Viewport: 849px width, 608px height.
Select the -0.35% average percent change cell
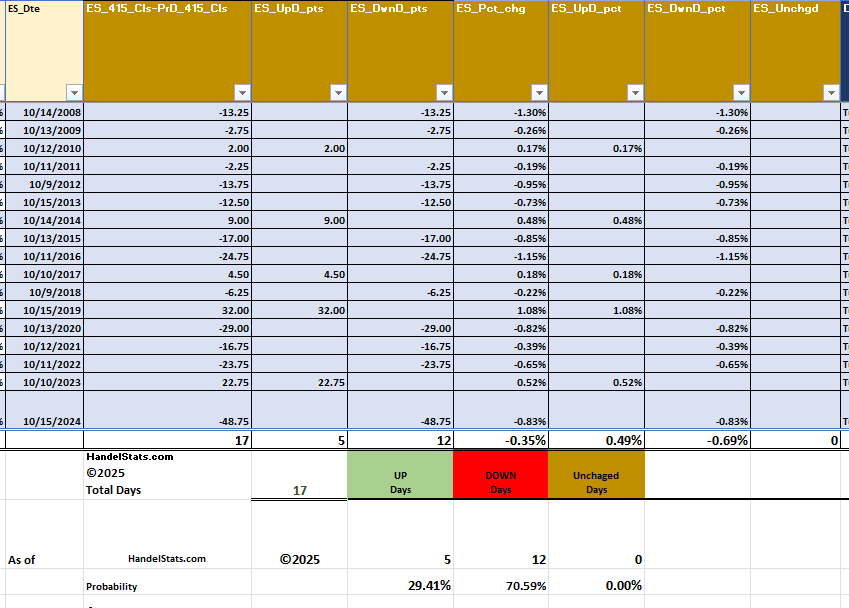pyautogui.click(x=501, y=440)
